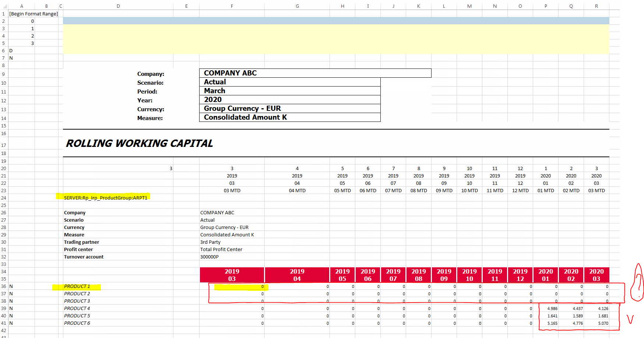
Task: Click COMPANY ABC in row 26
Action: [217, 212]
